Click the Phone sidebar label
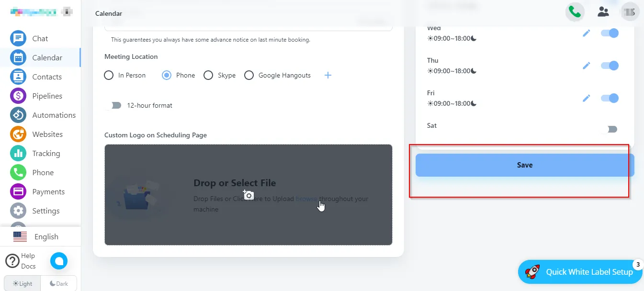 [43, 172]
